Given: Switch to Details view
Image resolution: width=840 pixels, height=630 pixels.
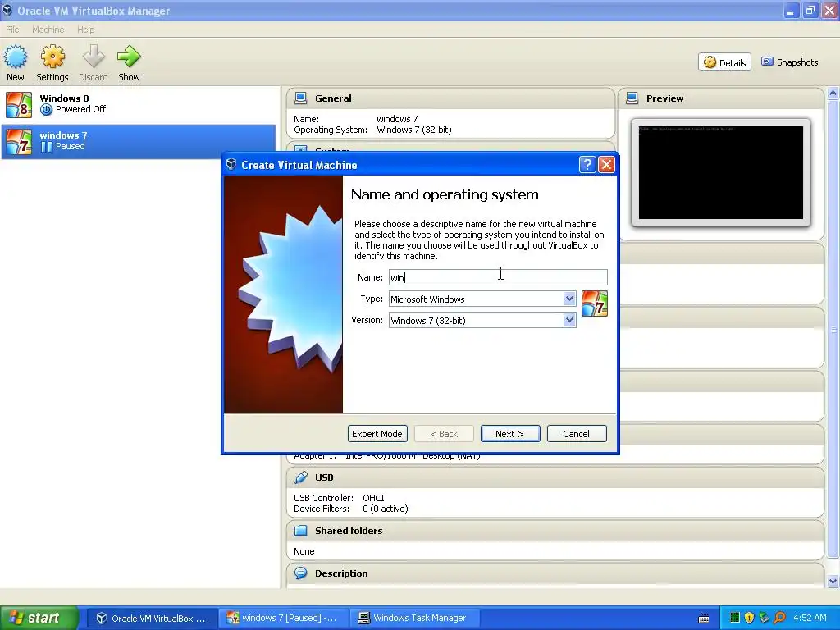Looking at the screenshot, I should [x=725, y=62].
